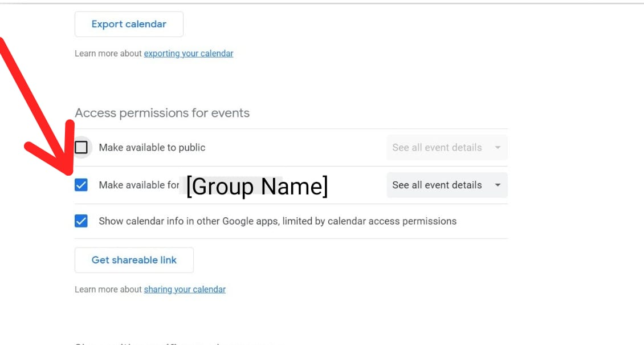Image resolution: width=644 pixels, height=345 pixels.
Task: Uncheck the 'Make available for' group checkbox
Action: click(81, 185)
